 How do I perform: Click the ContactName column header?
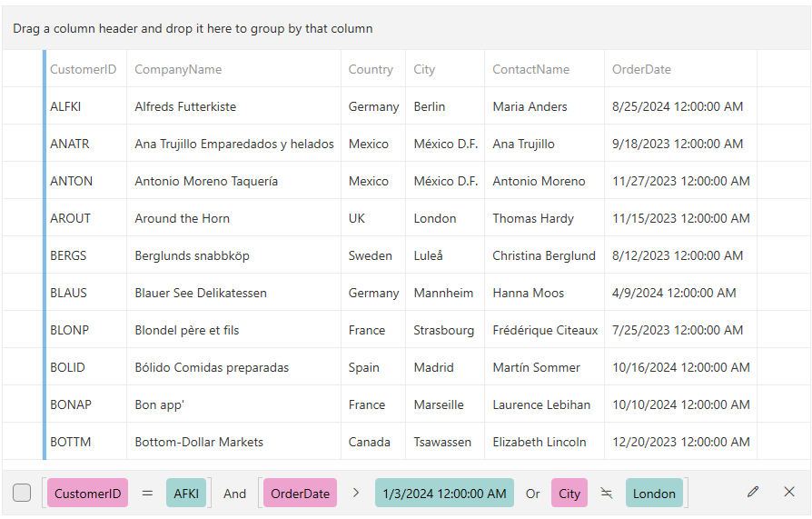[x=530, y=69]
